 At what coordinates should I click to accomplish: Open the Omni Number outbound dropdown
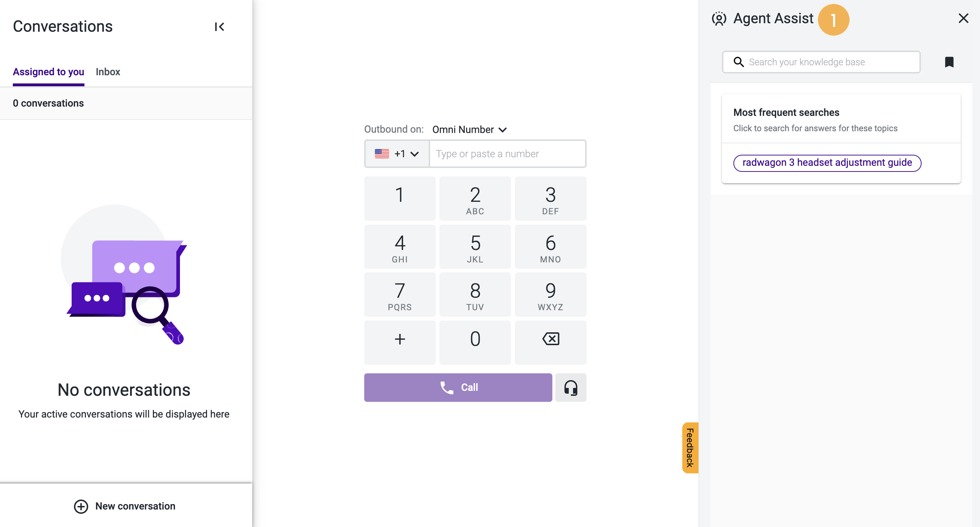point(469,129)
